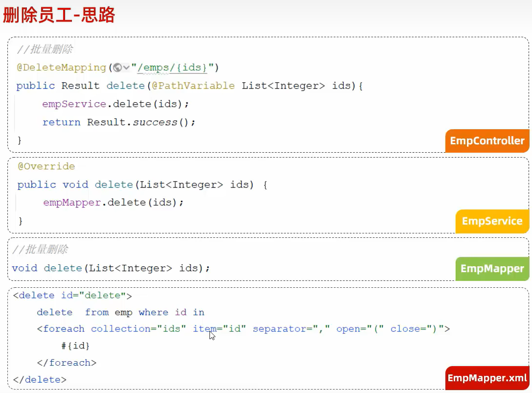Click the <delete id="delete"> tag
This screenshot has width=532, height=393.
click(x=72, y=295)
